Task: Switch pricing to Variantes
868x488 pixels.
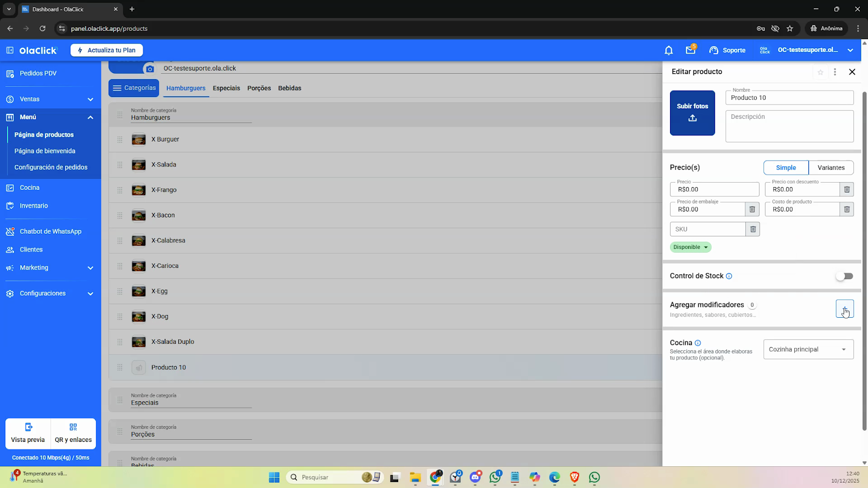Action: (x=831, y=168)
